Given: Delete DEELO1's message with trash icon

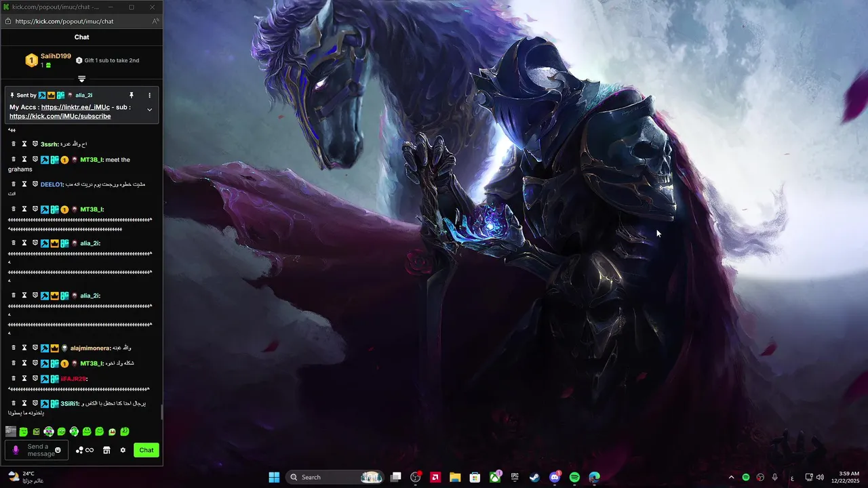Looking at the screenshot, I should click(13, 184).
